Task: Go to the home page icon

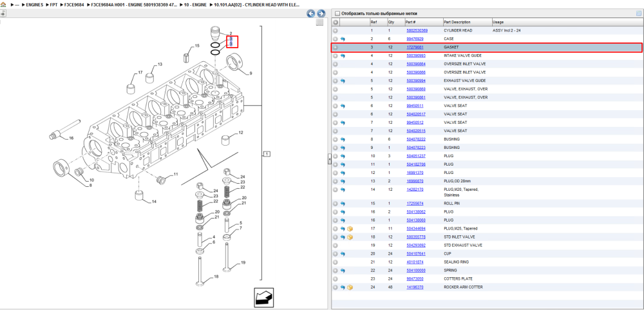Action: click(3, 5)
